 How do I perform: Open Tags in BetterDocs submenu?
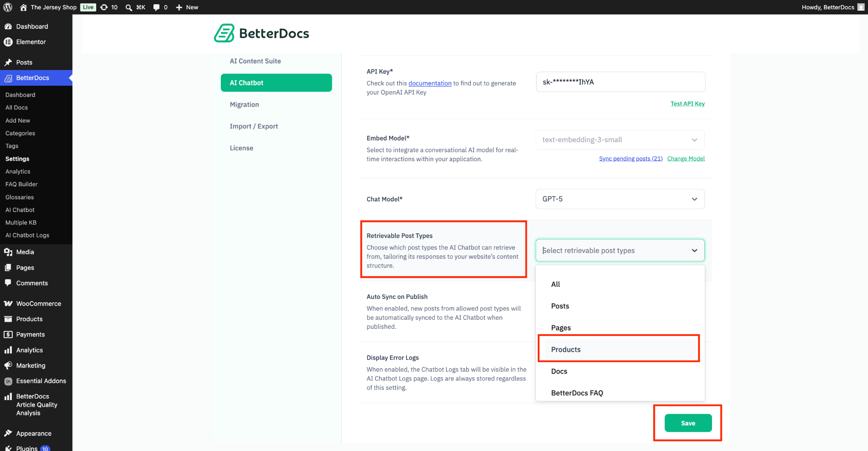pos(12,146)
